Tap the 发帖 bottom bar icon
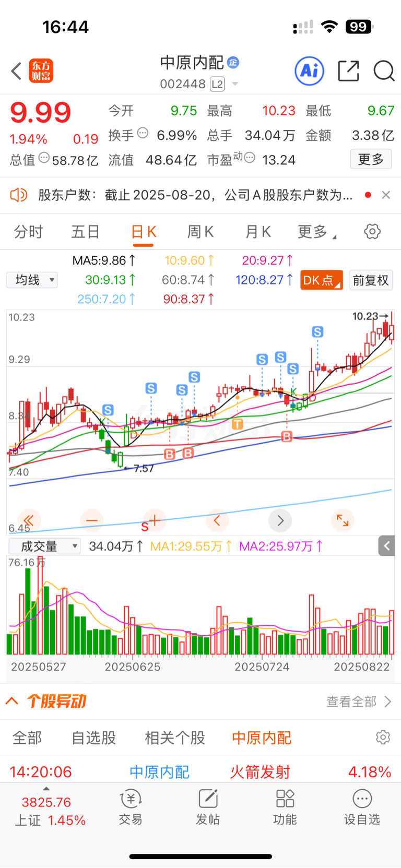 tap(208, 807)
